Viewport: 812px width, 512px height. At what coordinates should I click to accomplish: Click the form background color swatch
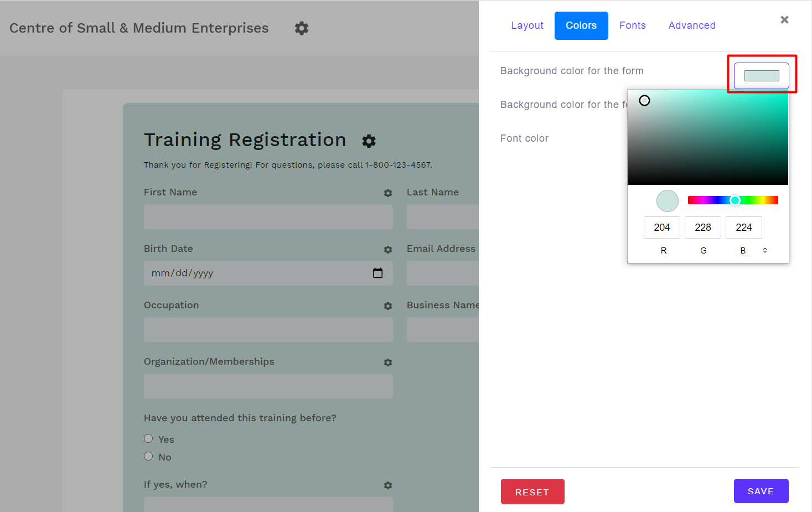point(762,76)
